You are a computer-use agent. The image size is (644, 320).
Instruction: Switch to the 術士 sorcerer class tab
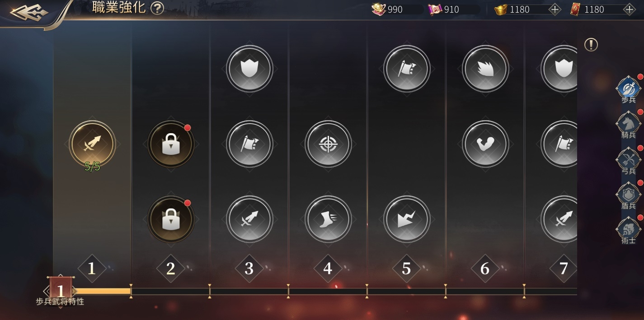click(629, 230)
